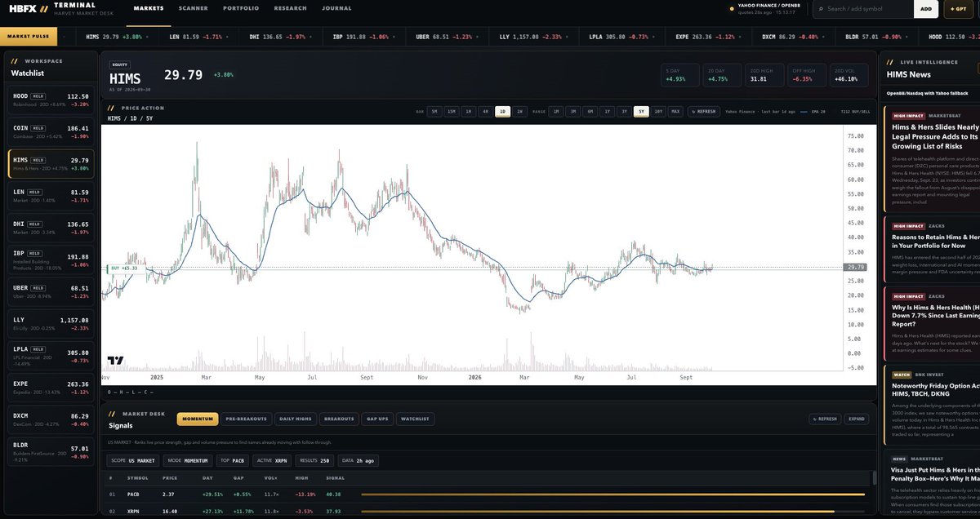Select UBER in the watchlist

tap(51, 292)
